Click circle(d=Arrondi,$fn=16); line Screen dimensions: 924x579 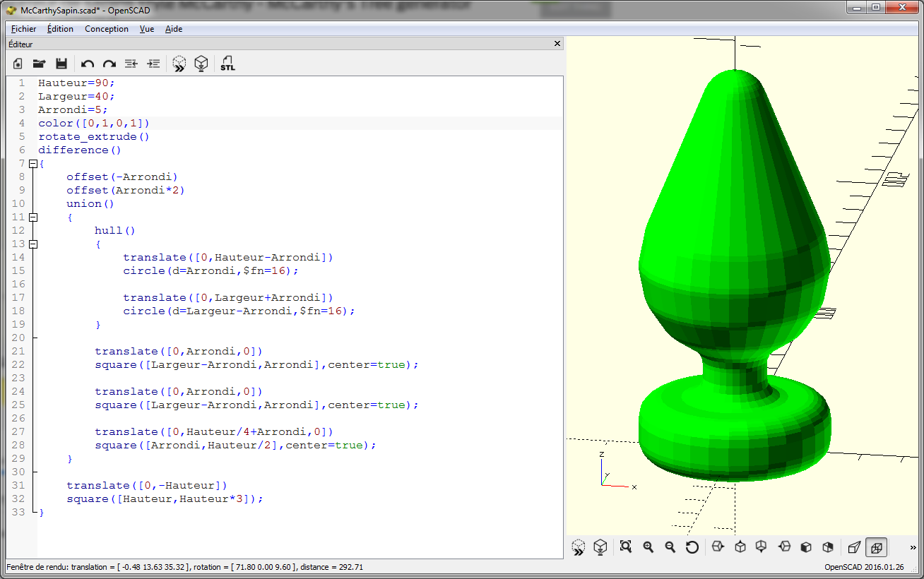211,270
